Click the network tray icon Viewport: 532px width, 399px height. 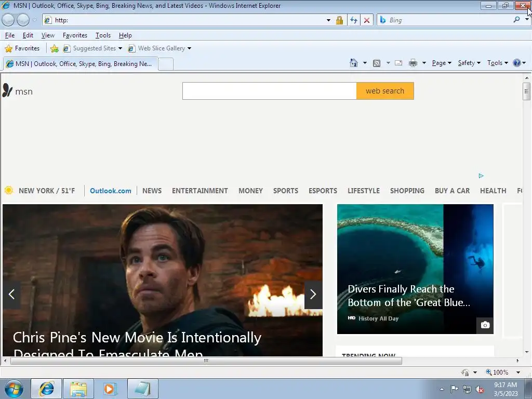tap(467, 390)
